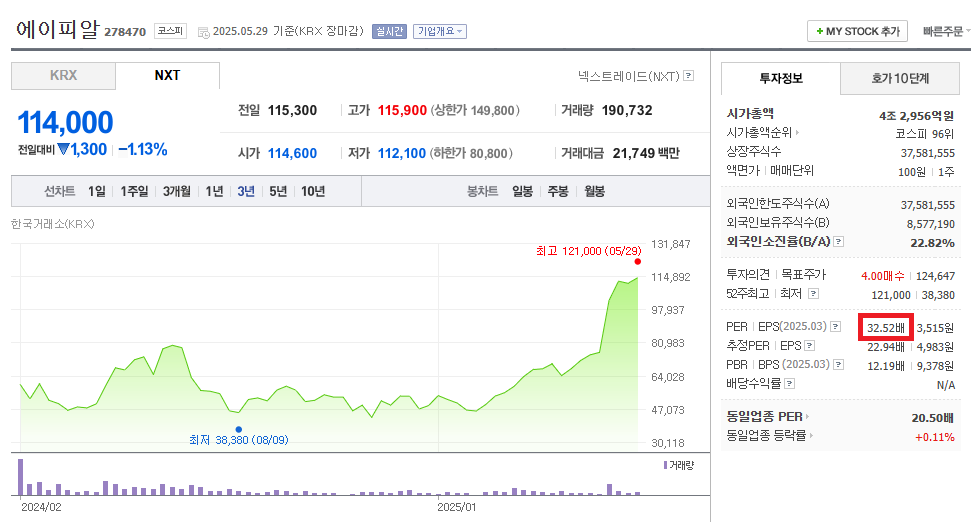This screenshot has height=522, width=976.
Task: Click the 시가 value 114,600
Action: pyautogui.click(x=293, y=153)
